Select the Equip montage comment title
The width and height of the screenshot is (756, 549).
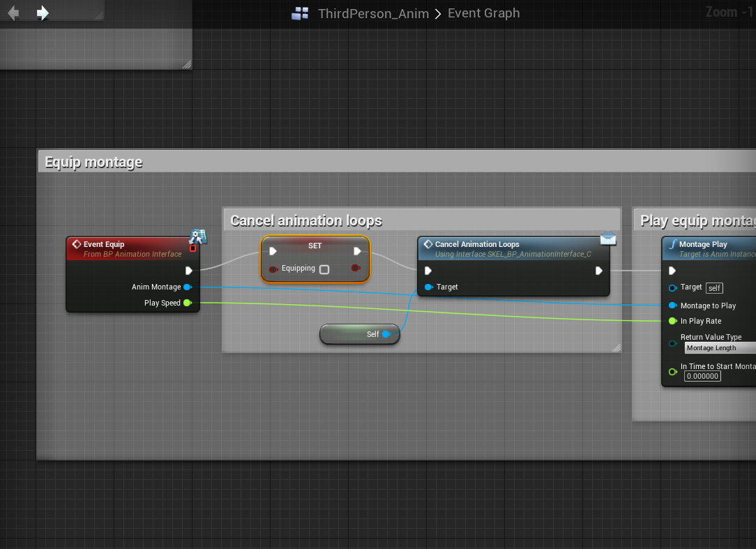point(93,162)
